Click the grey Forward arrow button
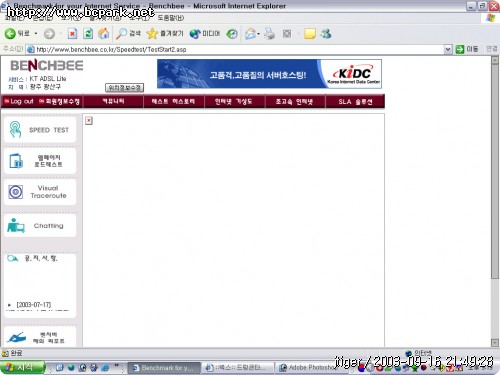 coord(49,34)
